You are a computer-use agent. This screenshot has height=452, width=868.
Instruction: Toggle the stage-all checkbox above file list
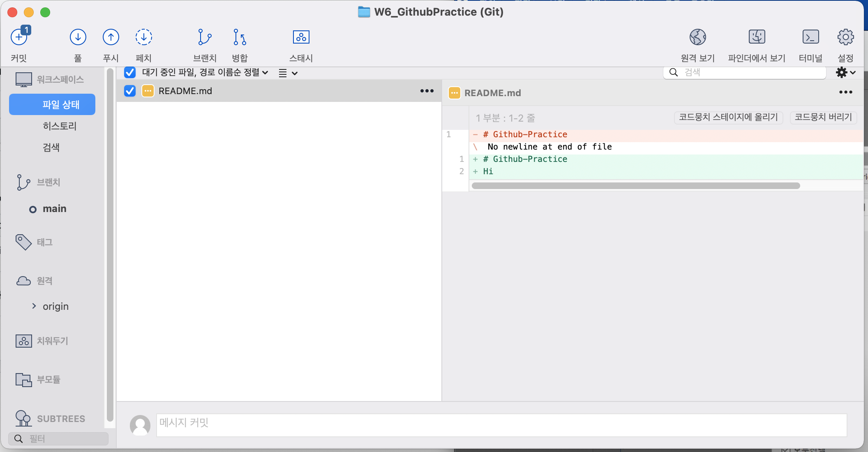tap(130, 72)
